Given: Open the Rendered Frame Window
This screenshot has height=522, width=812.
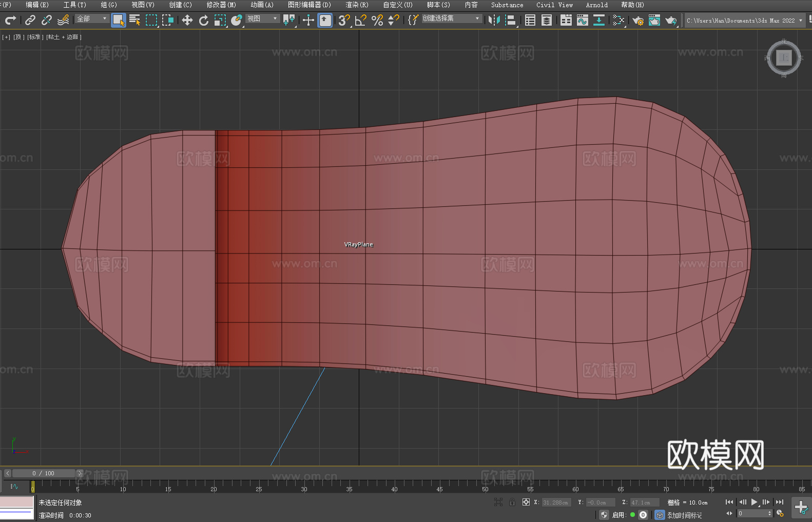Looking at the screenshot, I should pyautogui.click(x=654, y=20).
